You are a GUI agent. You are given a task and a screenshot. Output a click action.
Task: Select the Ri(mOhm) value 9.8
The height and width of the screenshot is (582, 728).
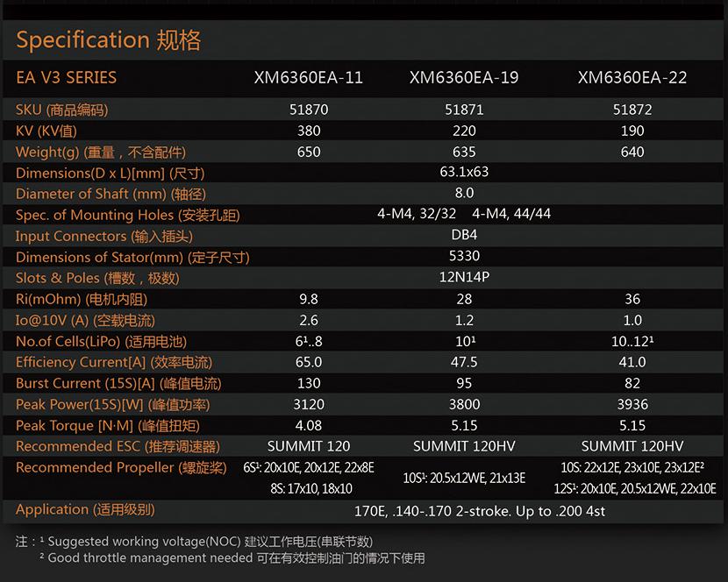(x=308, y=299)
